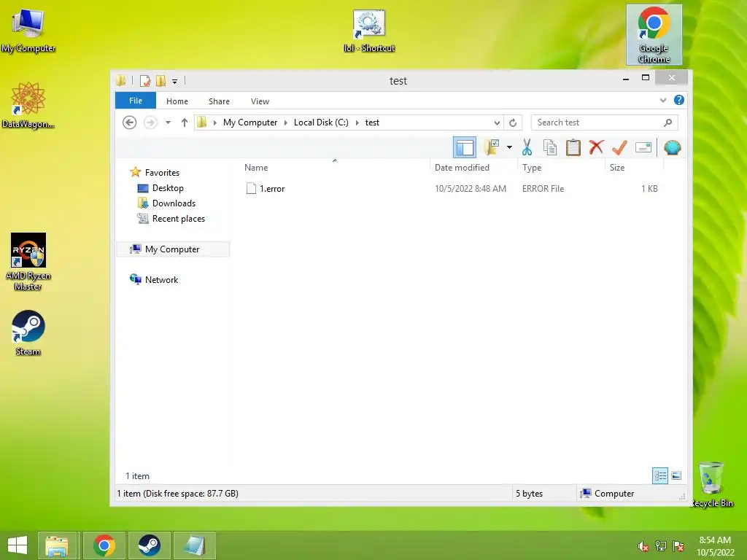The image size is (747, 560).
Task: Click the 10/5/2022 8:48 AM date cell
Action: (x=471, y=189)
